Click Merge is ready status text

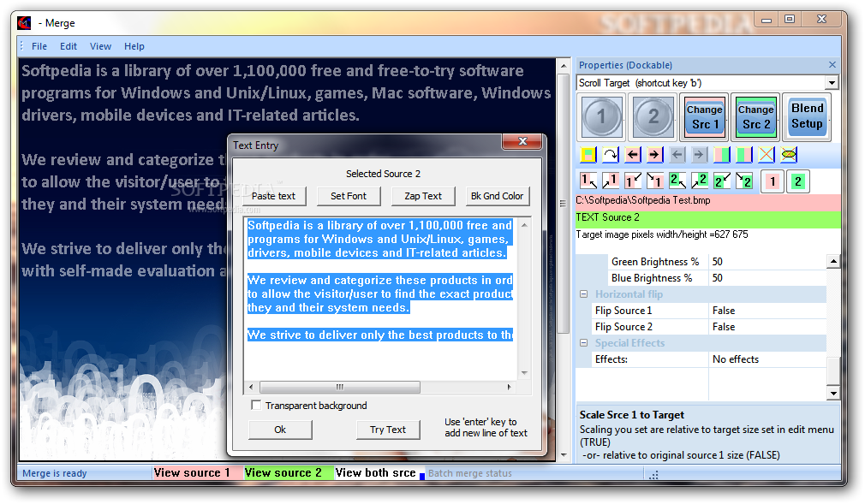click(55, 473)
